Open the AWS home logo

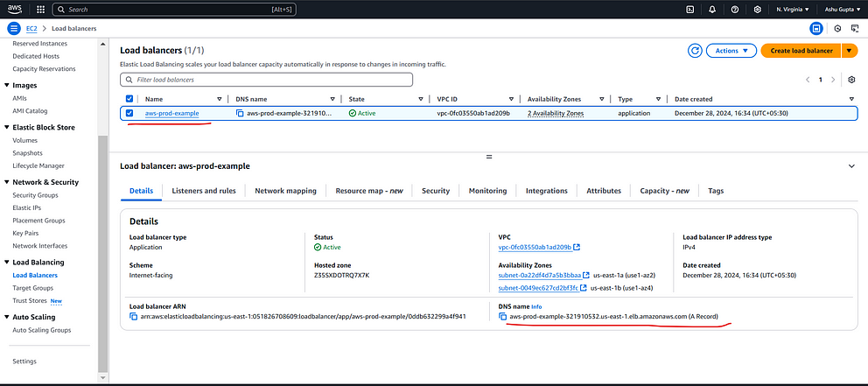pos(14,9)
